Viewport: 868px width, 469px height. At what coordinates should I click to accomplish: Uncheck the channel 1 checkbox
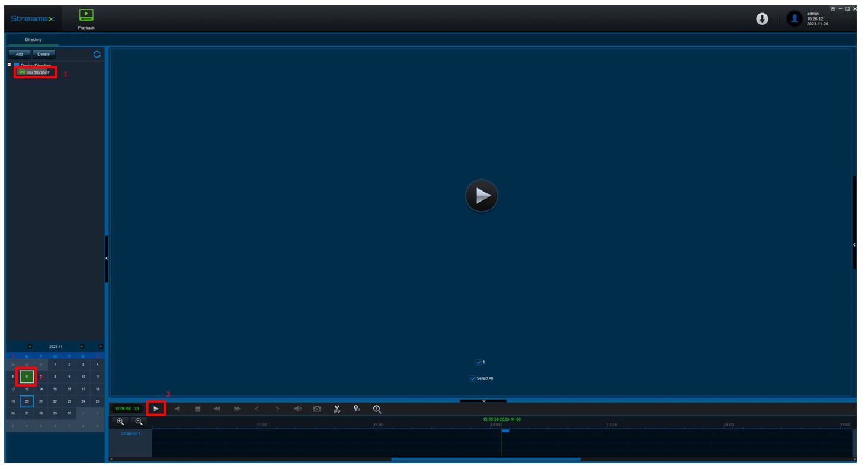(x=478, y=362)
